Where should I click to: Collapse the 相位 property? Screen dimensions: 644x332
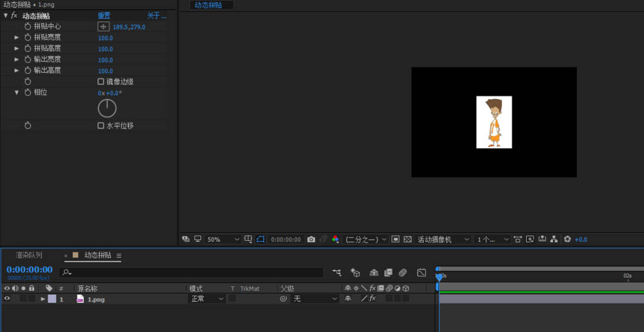[17, 93]
